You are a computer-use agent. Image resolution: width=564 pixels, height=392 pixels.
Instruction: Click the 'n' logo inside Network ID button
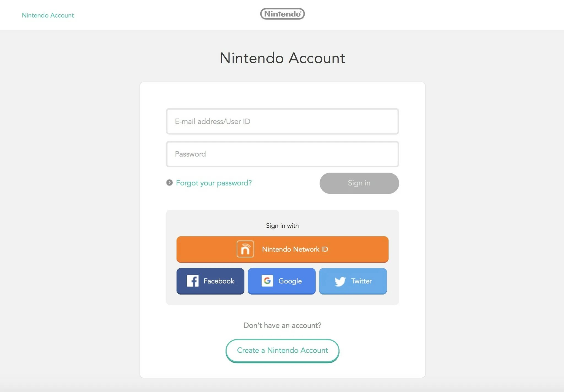coord(245,249)
